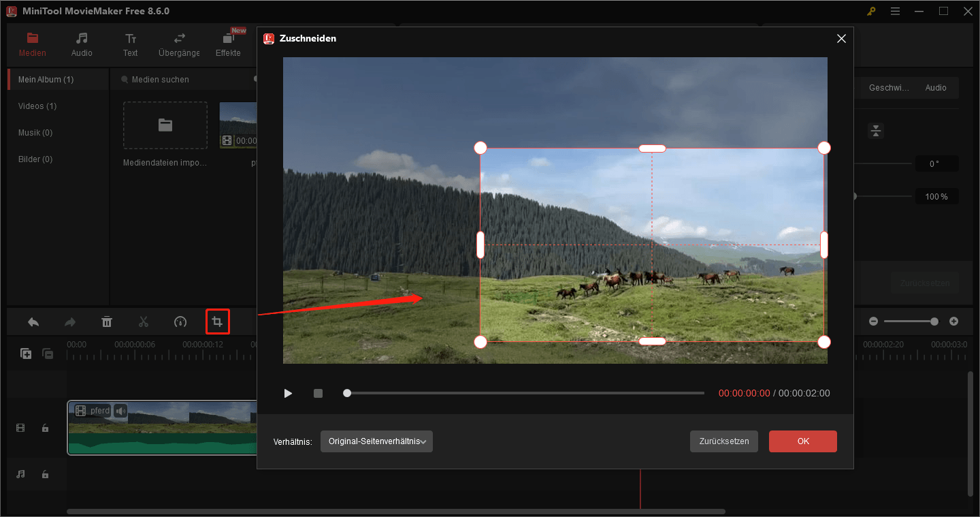Click the preview progress slider
The height and width of the screenshot is (517, 980).
coord(524,393)
